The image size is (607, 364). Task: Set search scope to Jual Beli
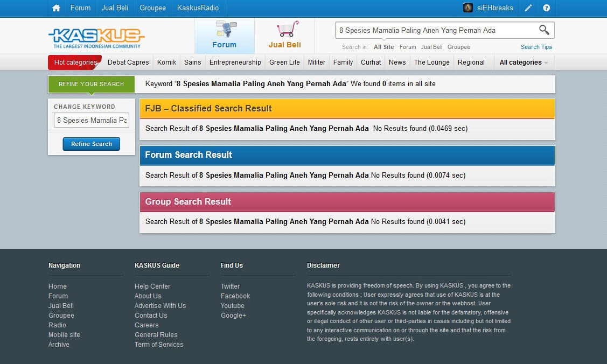pos(431,47)
